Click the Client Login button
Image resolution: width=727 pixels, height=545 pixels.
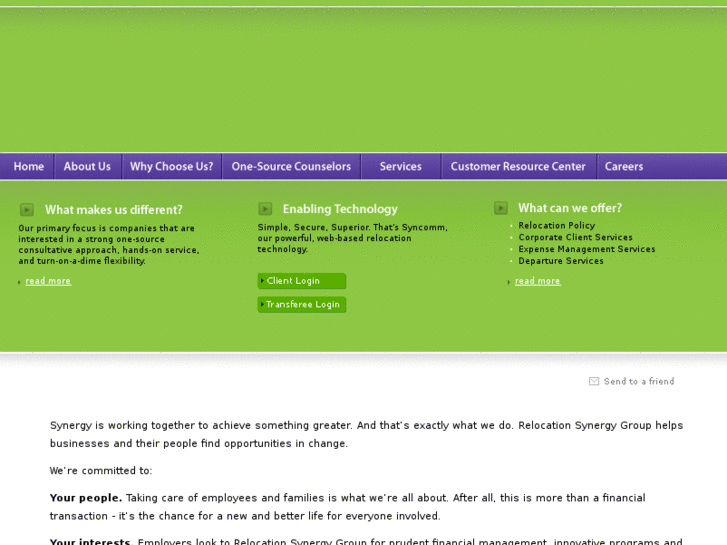pyautogui.click(x=302, y=281)
